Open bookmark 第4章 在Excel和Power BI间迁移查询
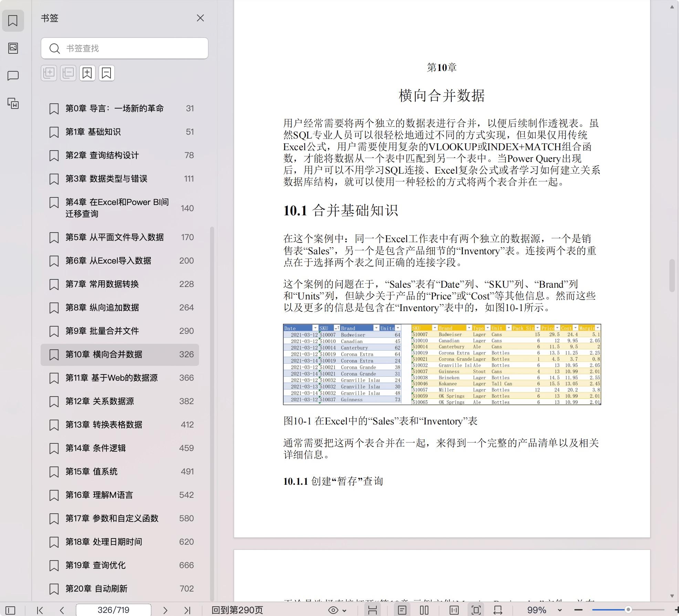 (x=120, y=208)
